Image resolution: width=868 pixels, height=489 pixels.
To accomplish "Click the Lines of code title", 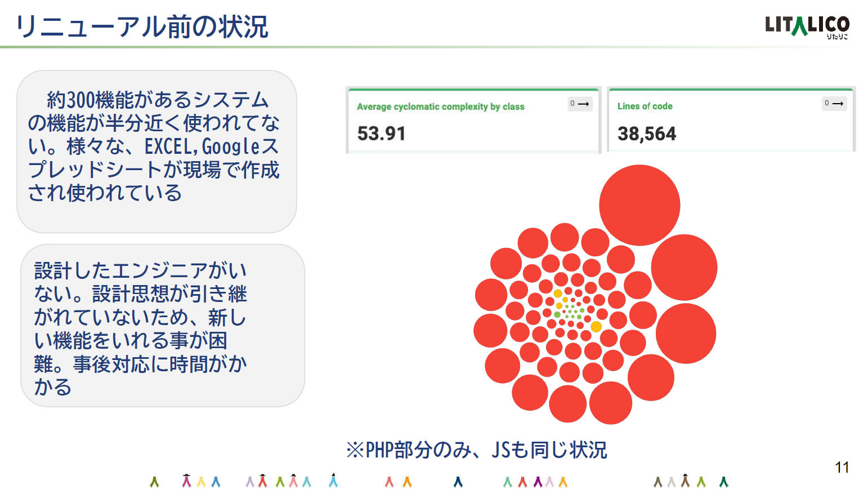I will 645,106.
